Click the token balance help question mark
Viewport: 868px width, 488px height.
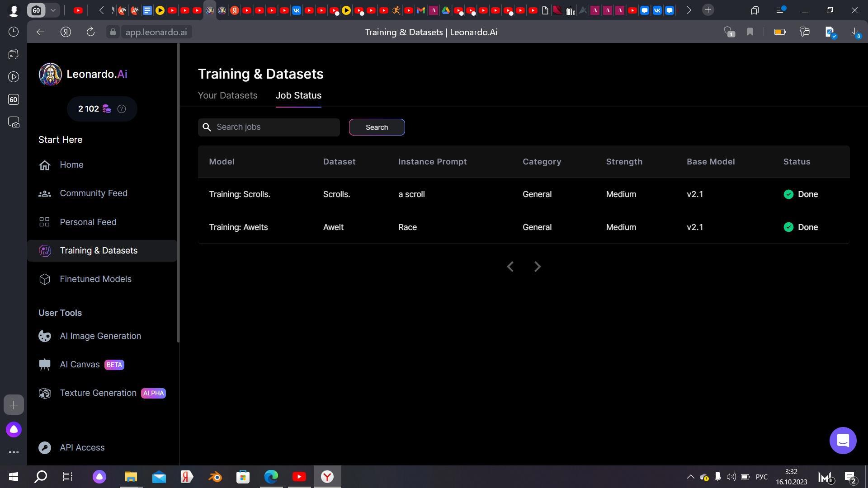(121, 109)
